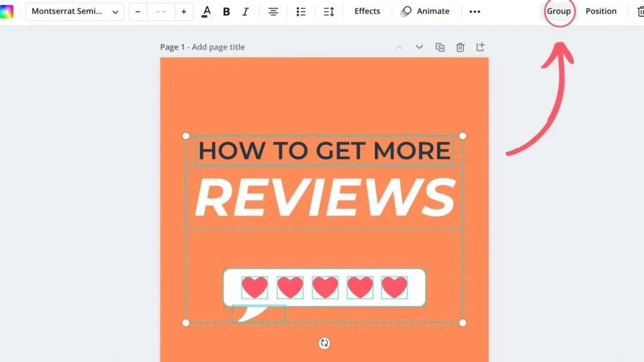Add a new page below Page 1

(480, 47)
